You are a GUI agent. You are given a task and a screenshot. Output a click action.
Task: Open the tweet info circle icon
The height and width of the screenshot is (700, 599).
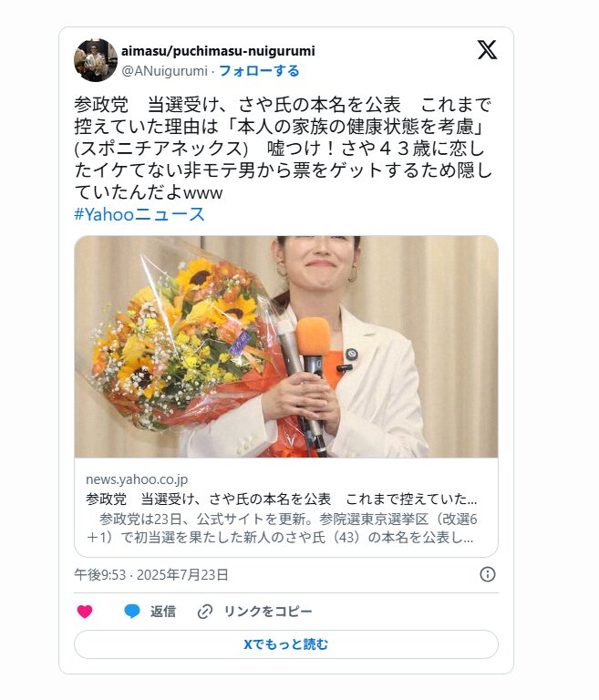[488, 574]
